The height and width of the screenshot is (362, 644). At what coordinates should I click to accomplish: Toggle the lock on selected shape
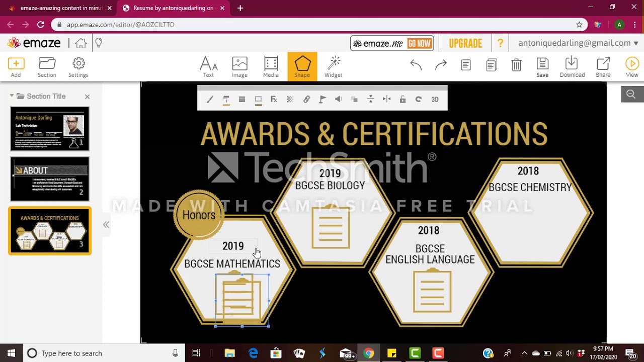403,100
